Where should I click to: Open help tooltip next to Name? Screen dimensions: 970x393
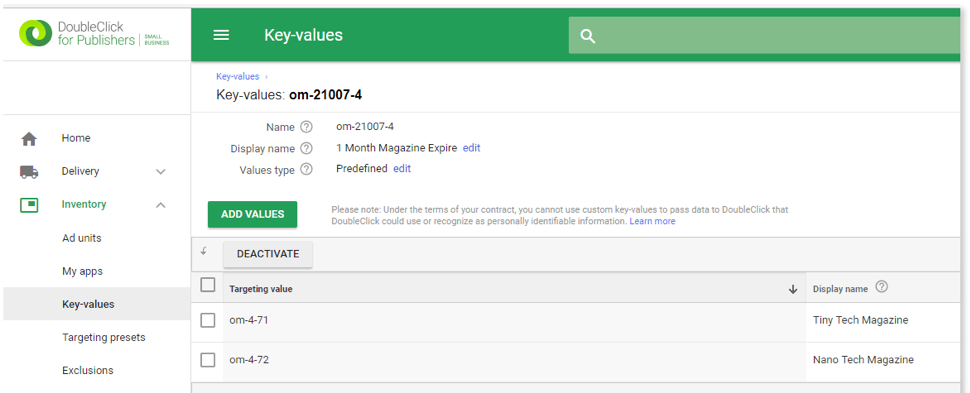306,127
